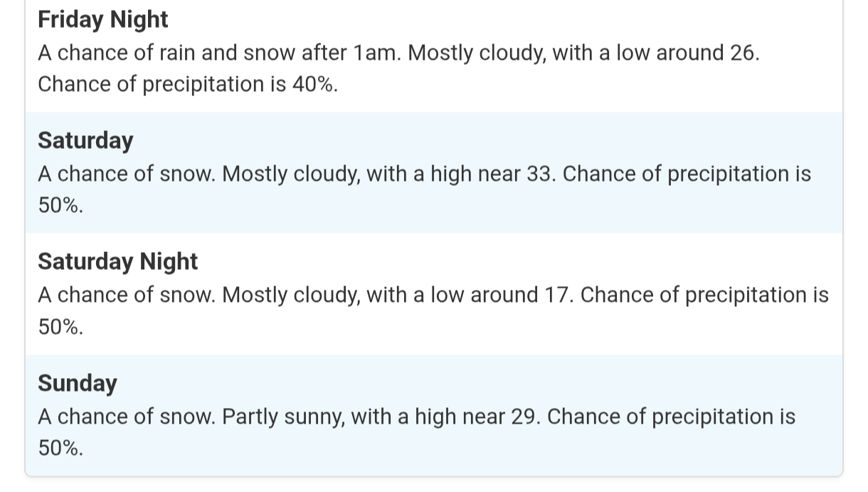This screenshot has width=868, height=492.
Task: Click the Friday Night forecast heading
Action: pyautogui.click(x=102, y=19)
